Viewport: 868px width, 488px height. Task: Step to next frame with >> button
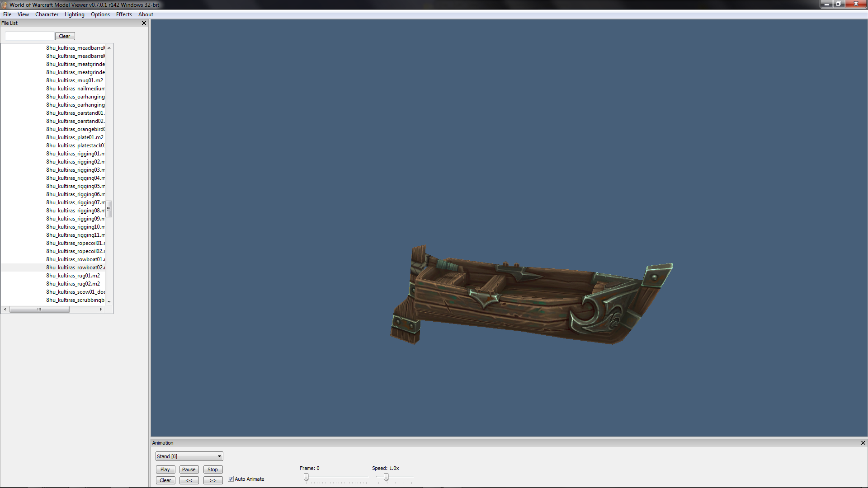[212, 480]
